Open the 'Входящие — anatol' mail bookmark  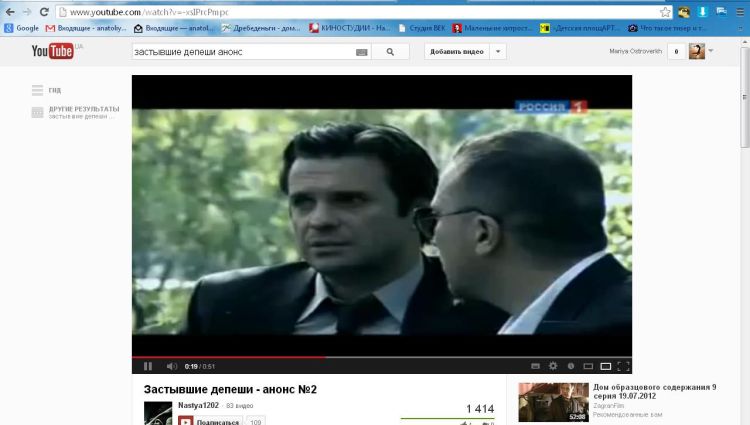[x=174, y=28]
